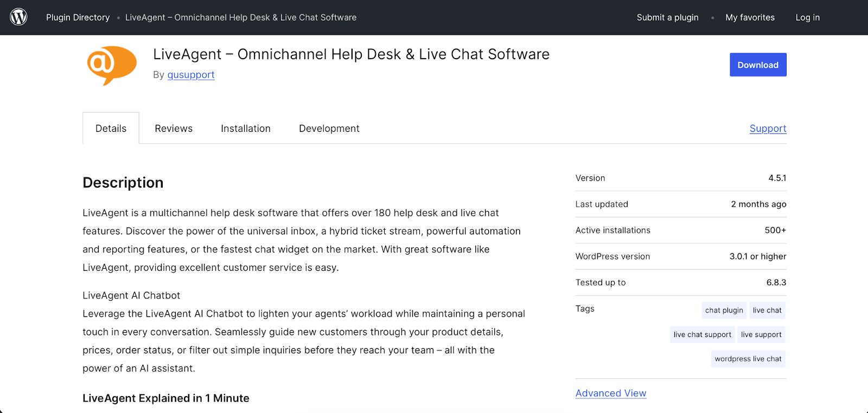The image size is (868, 413).
Task: Click the Version label
Action: click(x=590, y=178)
